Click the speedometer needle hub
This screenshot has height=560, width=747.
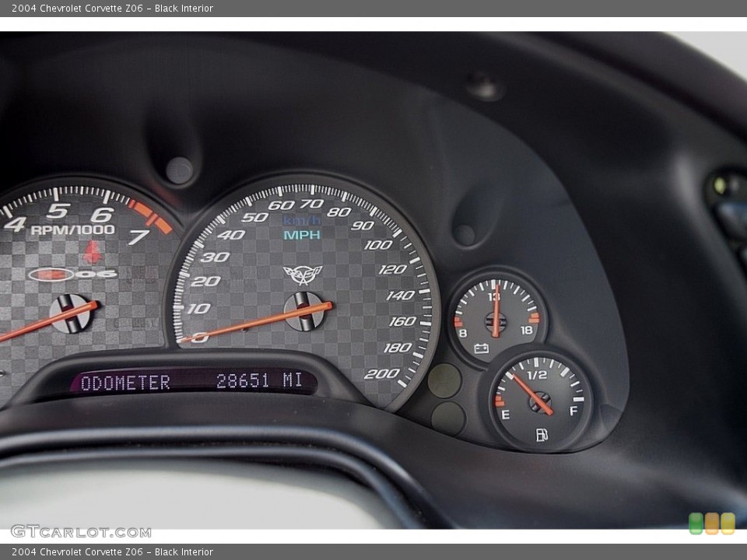[304, 311]
